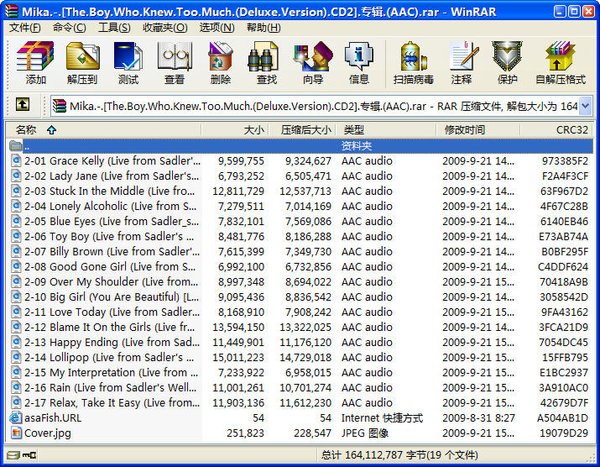Expand the address bar dropdown arrow
600x467 pixels.
(x=585, y=106)
